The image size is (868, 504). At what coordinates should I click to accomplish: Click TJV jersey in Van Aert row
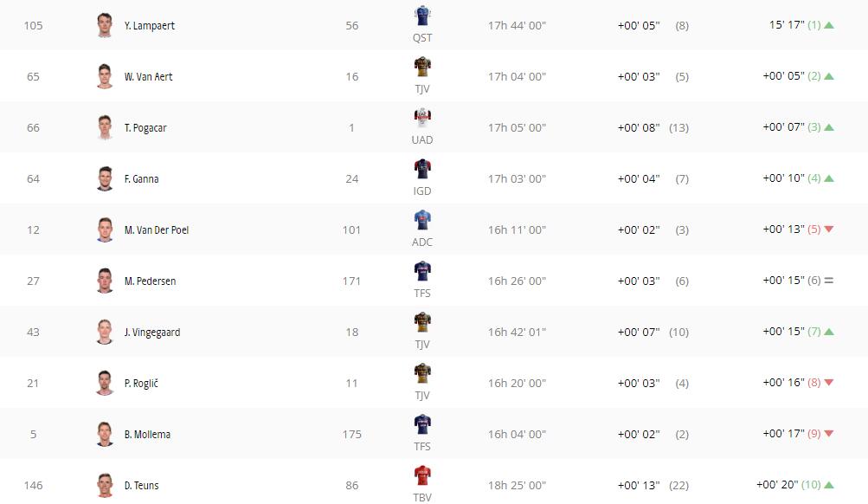(x=422, y=67)
